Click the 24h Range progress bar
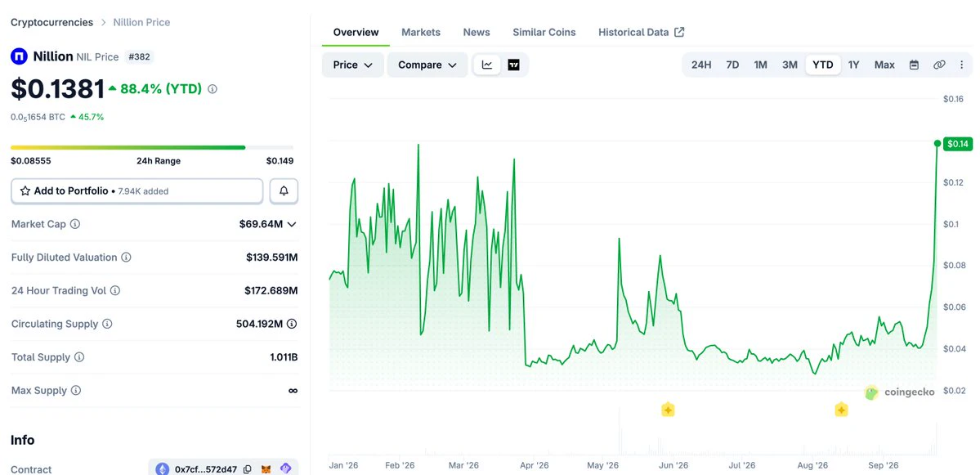This screenshot has height=475, width=980. [152, 147]
